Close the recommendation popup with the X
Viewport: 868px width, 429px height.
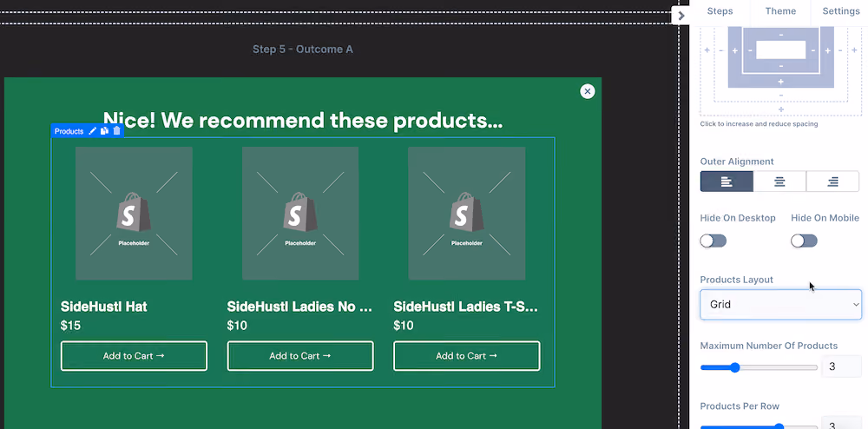pos(588,91)
